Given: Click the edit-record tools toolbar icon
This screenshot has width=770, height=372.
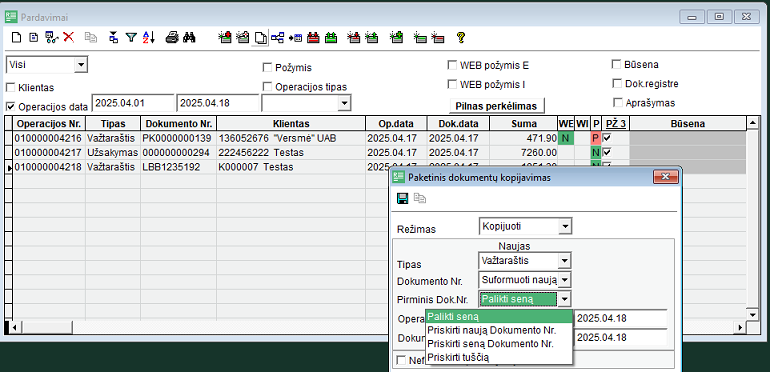Looking at the screenshot, I should coord(51,37).
